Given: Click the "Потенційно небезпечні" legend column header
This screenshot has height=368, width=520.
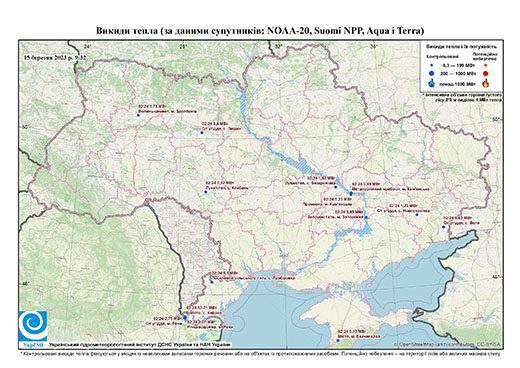Looking at the screenshot, I should tap(485, 56).
